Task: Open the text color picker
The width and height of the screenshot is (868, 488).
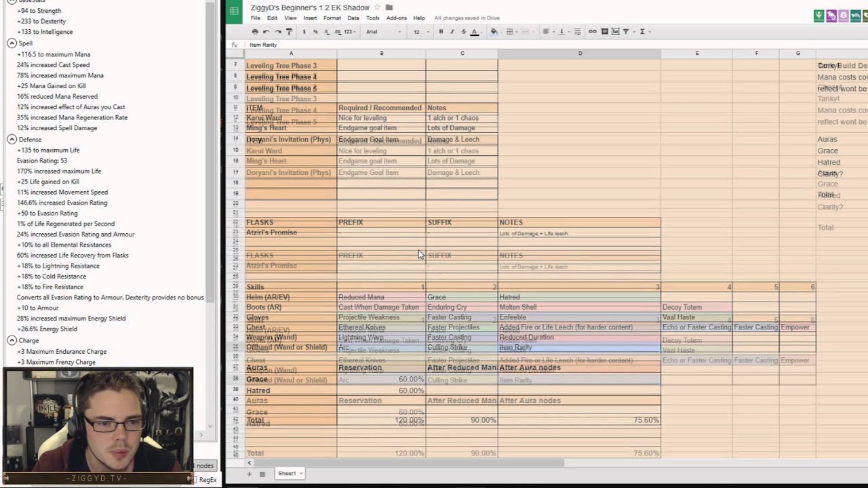Action: coord(475,32)
